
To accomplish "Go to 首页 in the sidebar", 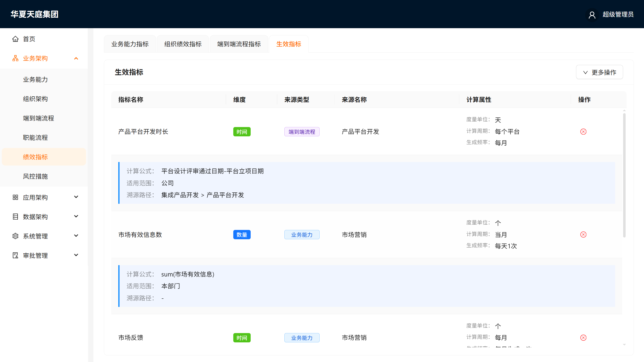I will [44, 39].
